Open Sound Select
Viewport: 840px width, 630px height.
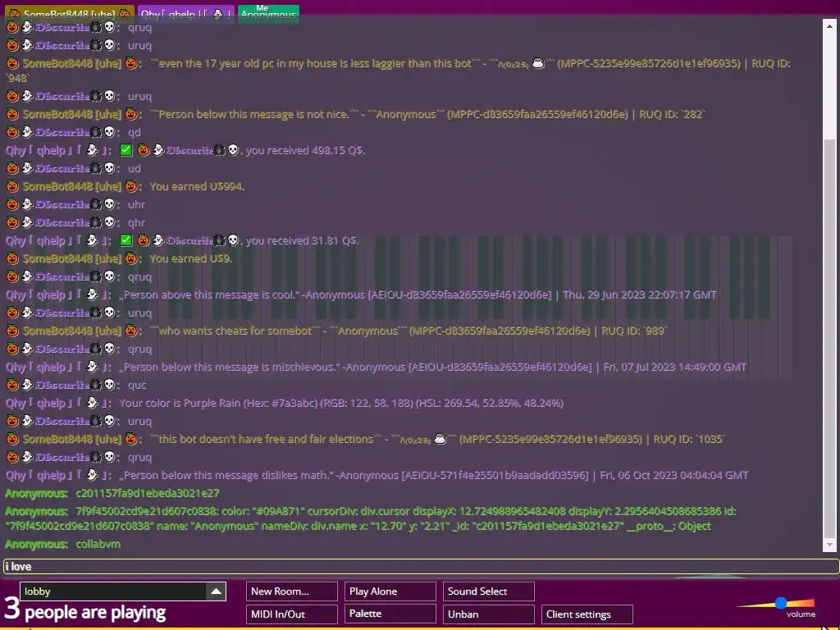pos(489,591)
